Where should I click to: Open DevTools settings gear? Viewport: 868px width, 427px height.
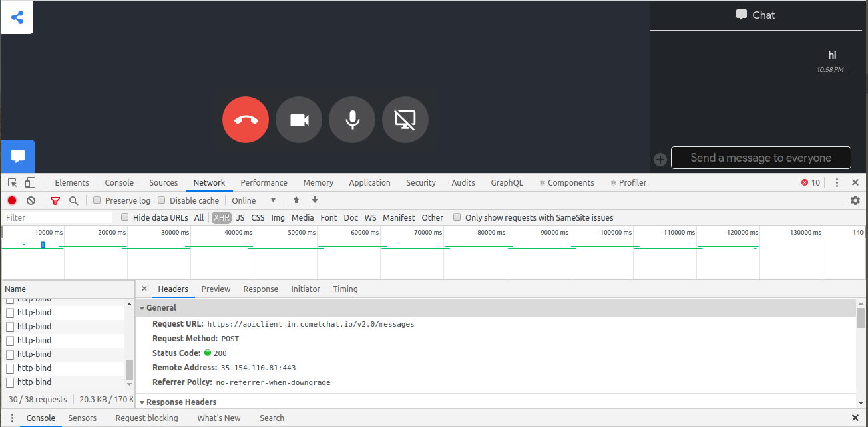click(x=855, y=200)
